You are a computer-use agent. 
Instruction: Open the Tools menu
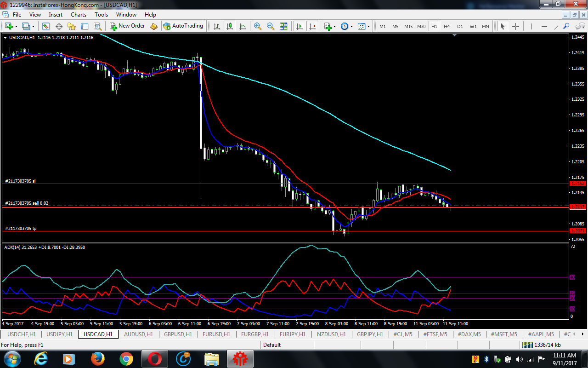[102, 15]
